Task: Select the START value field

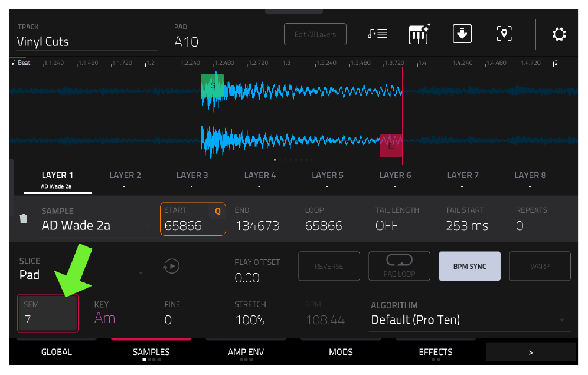Action: click(x=192, y=219)
